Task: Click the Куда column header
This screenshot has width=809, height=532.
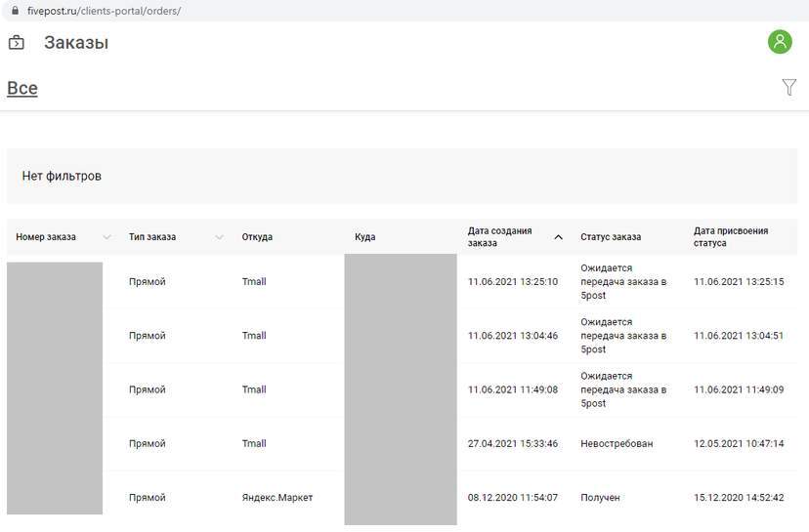Action: pos(365,237)
